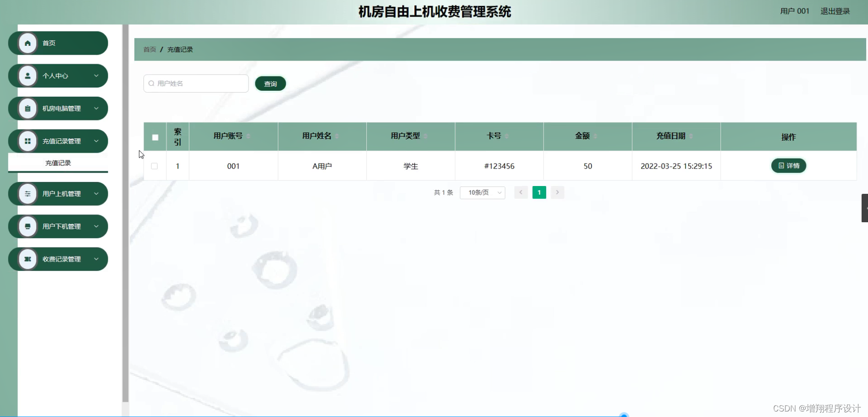Click the clipboard icon on 机房电脑管理
This screenshot has height=417, width=868.
point(28,108)
